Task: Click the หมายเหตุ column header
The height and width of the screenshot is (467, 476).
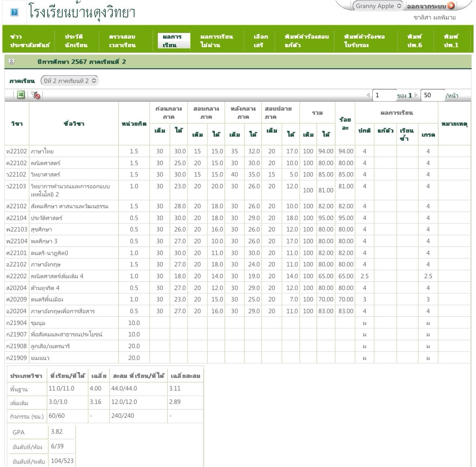Action: click(454, 124)
